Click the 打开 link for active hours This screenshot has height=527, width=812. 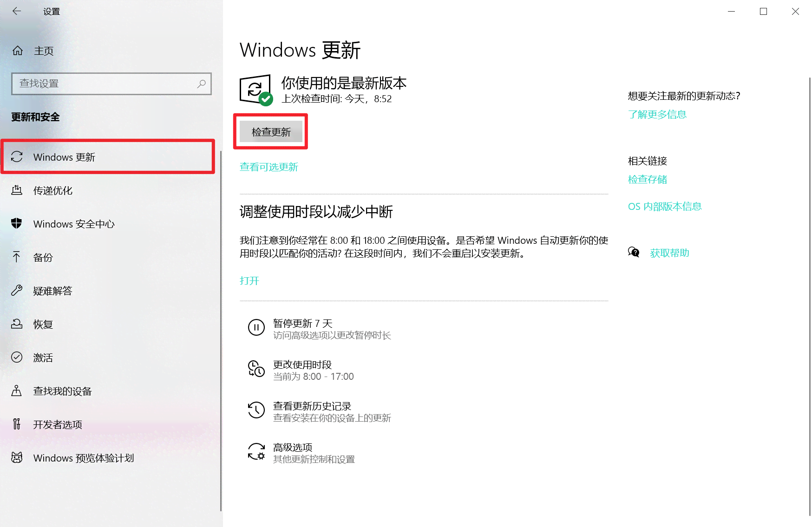tap(249, 281)
